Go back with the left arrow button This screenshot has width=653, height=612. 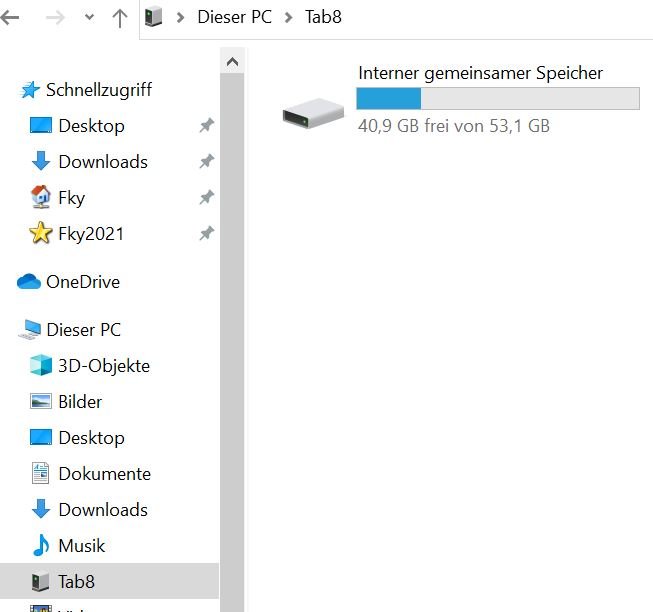(x=10, y=17)
